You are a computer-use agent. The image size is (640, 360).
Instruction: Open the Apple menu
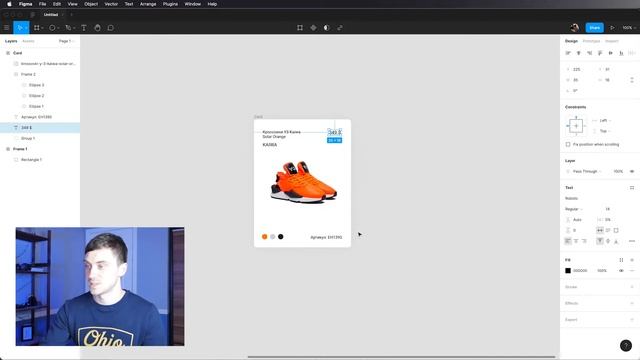coord(9,4)
